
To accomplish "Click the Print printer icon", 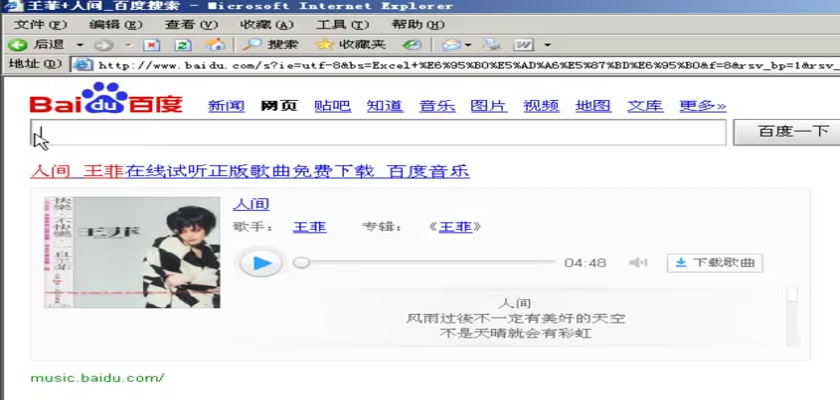I will (x=491, y=45).
